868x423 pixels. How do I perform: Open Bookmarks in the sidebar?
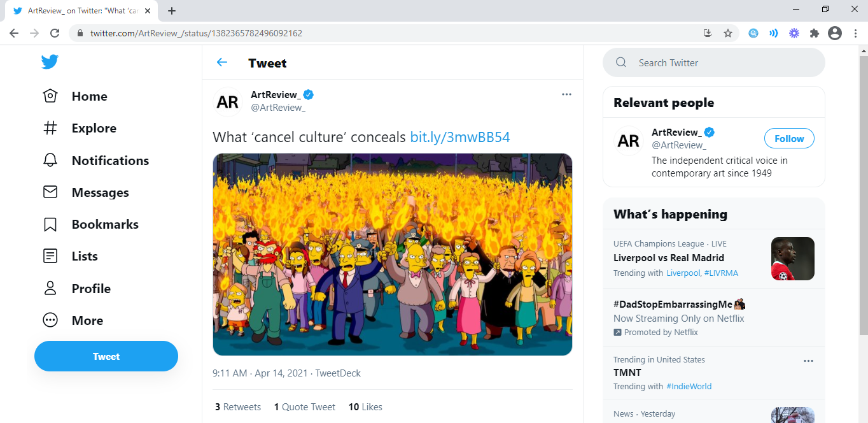(x=90, y=224)
